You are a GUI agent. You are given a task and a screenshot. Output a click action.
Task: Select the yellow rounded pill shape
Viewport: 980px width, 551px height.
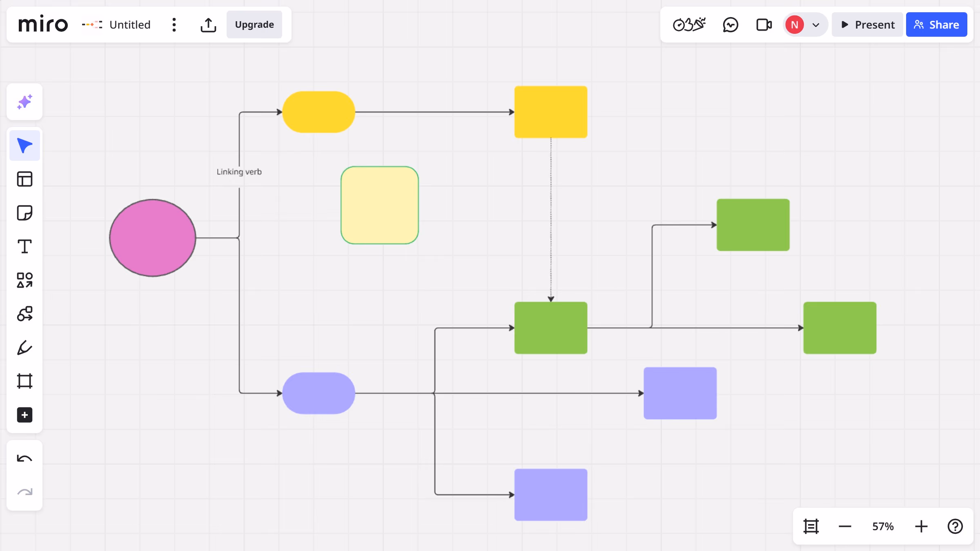coord(318,112)
